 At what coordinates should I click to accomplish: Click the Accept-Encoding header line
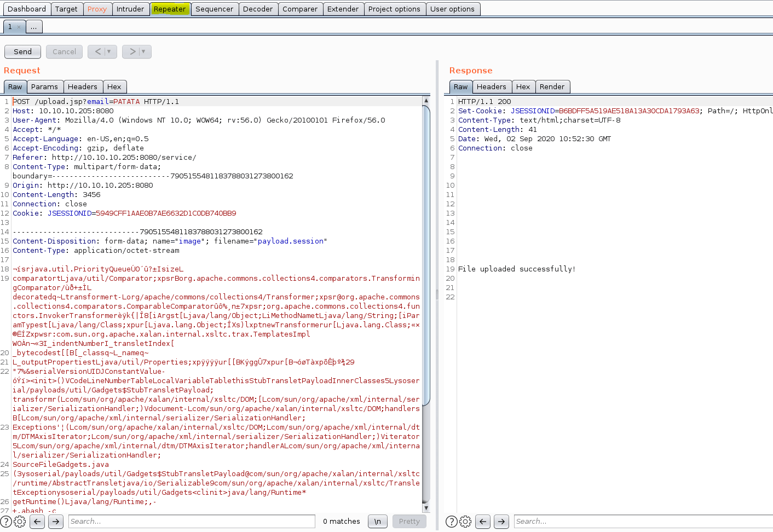coord(78,148)
